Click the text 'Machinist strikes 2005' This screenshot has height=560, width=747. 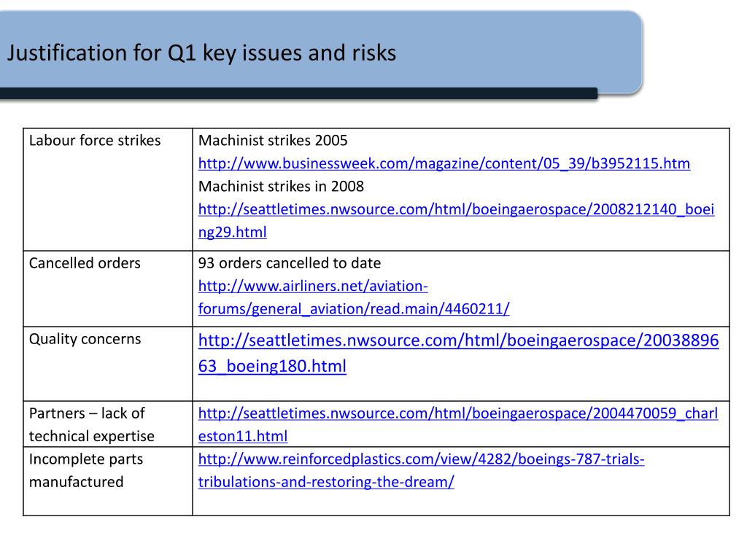[273, 141]
